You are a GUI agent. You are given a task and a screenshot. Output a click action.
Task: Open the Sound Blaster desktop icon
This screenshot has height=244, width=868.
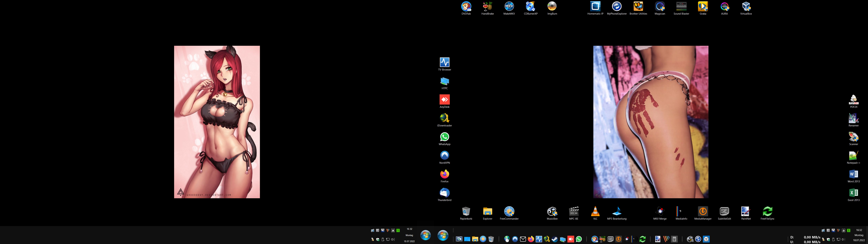tap(681, 8)
